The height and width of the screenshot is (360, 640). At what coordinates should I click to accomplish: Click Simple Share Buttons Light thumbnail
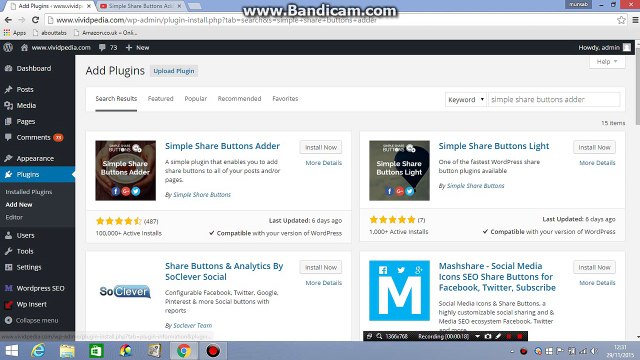point(399,171)
